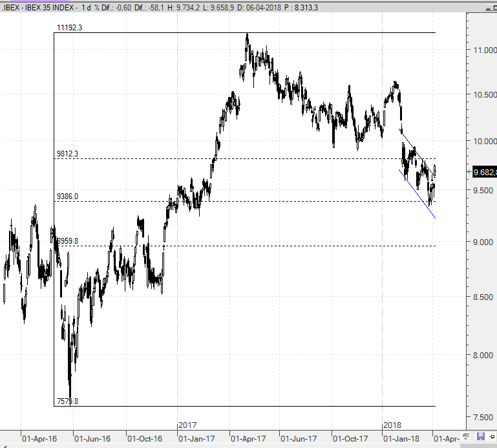This screenshot has height=448, width=497.
Task: Click the 01-Jun-17 date axis label
Action: (299, 439)
